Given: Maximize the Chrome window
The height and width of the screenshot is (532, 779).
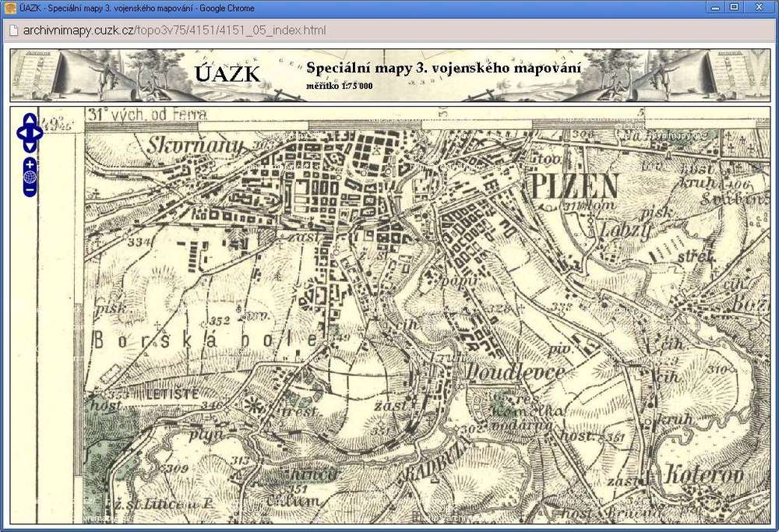Looking at the screenshot, I should [734, 7].
